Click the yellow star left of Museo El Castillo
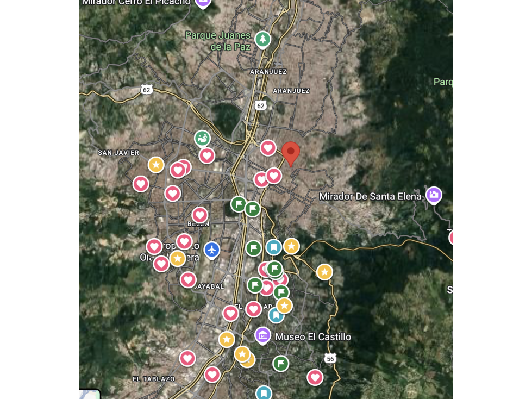This screenshot has height=399, width=532. point(227,339)
